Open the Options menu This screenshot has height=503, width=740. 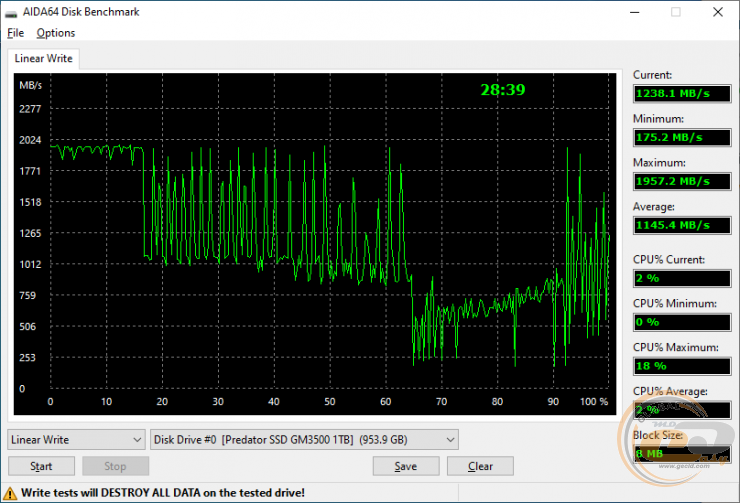click(56, 33)
